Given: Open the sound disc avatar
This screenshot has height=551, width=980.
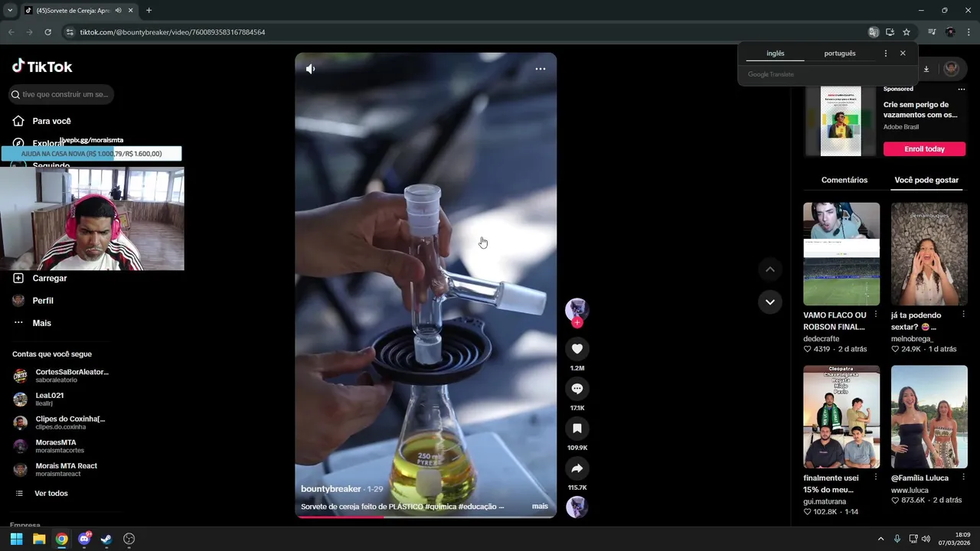Looking at the screenshot, I should (577, 507).
